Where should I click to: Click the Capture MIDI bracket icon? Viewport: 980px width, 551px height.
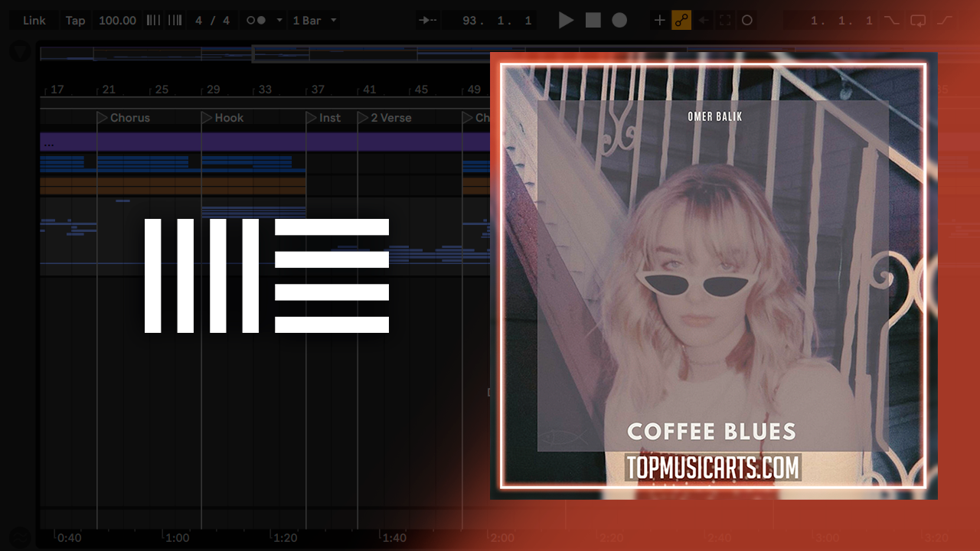pos(725,21)
